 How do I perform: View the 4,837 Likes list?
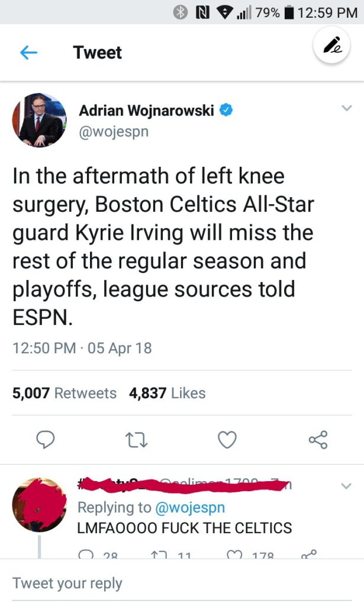pos(167,393)
